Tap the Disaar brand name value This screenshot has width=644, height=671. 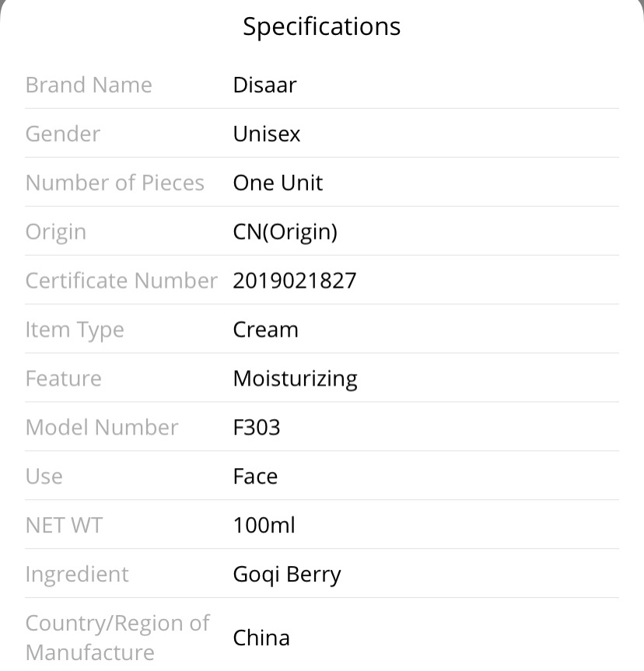[264, 85]
